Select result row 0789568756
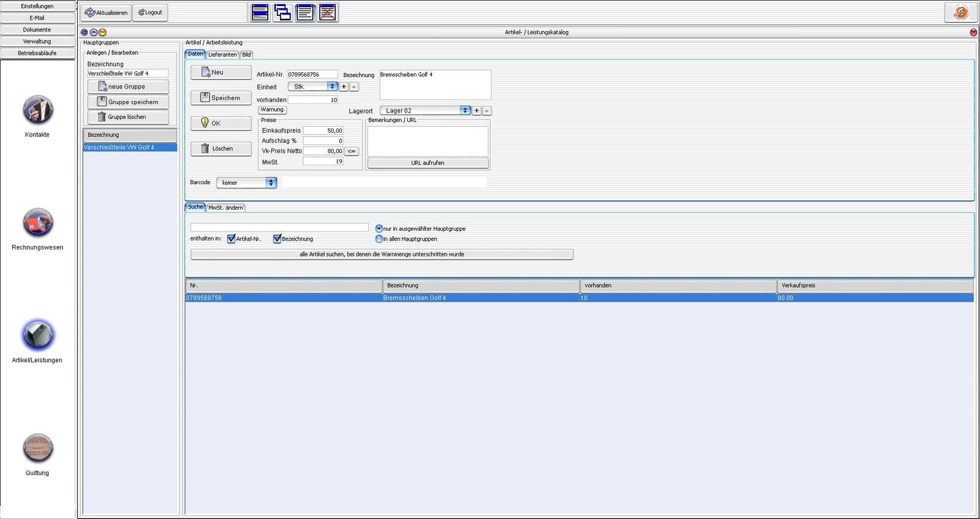The image size is (980, 519). tap(579, 298)
